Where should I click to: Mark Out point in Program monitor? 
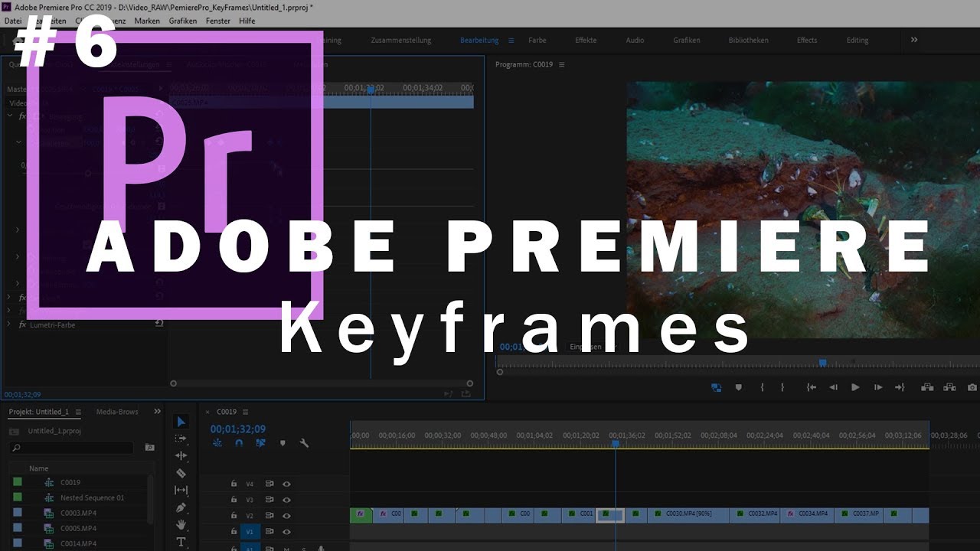coord(782,387)
